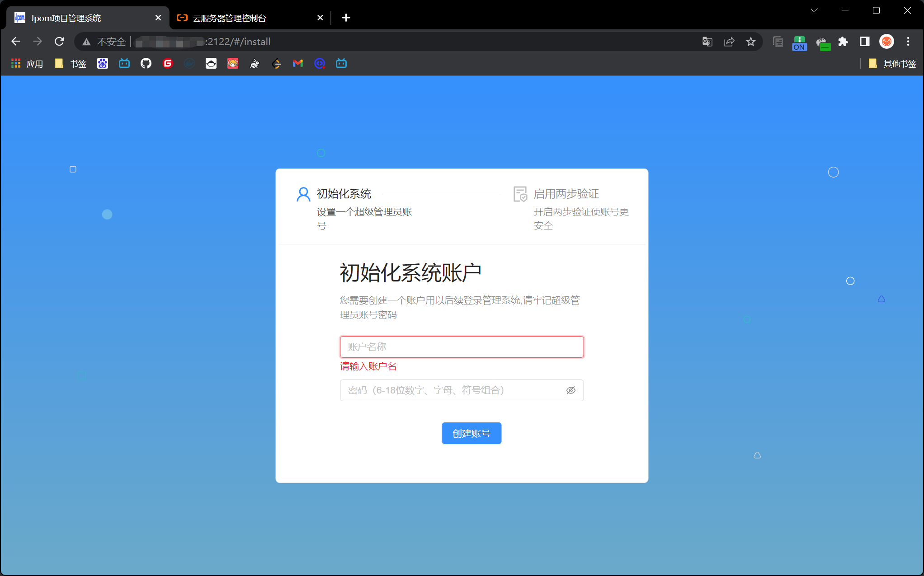Click the share page icon
This screenshot has width=924, height=576.
coord(729,42)
